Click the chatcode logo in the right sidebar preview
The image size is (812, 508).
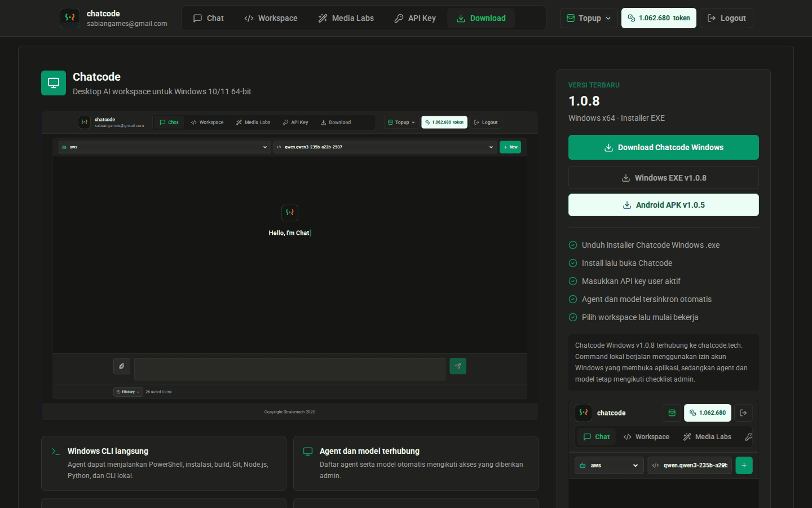tap(584, 413)
